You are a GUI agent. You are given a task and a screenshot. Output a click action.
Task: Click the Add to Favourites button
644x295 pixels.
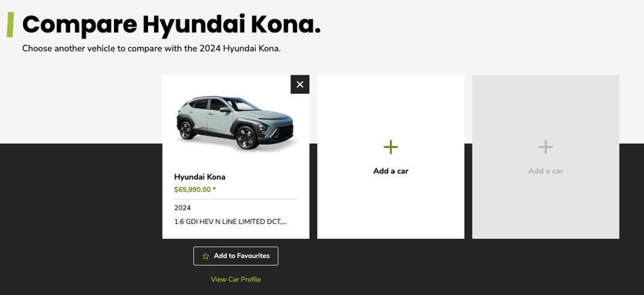[236, 256]
